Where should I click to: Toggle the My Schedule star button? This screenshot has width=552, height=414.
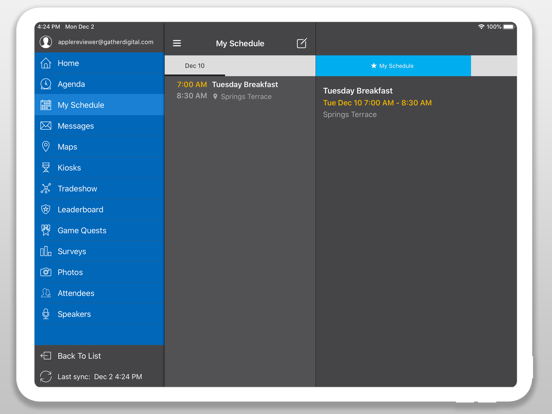393,65
